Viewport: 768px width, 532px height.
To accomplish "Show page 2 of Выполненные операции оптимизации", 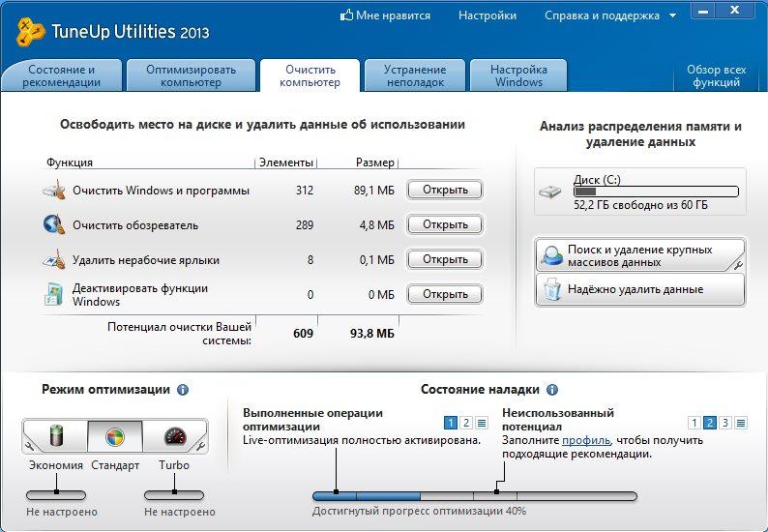I will coord(466,423).
